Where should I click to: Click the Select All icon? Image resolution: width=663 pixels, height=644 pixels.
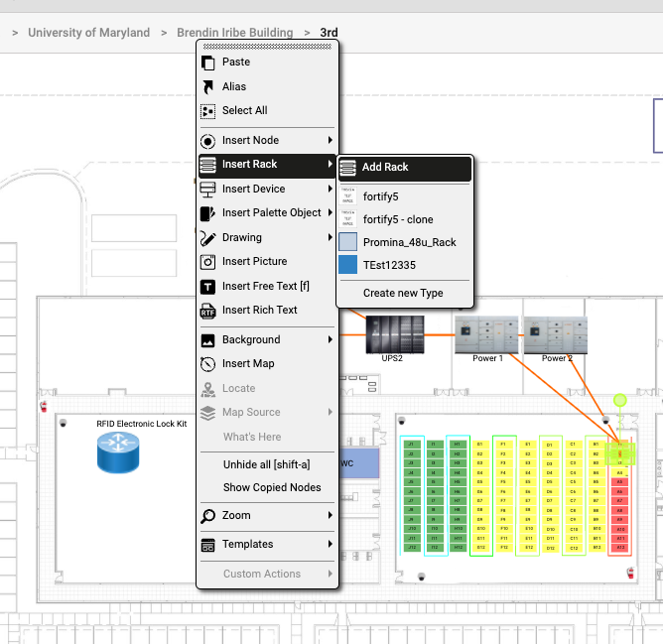click(207, 110)
